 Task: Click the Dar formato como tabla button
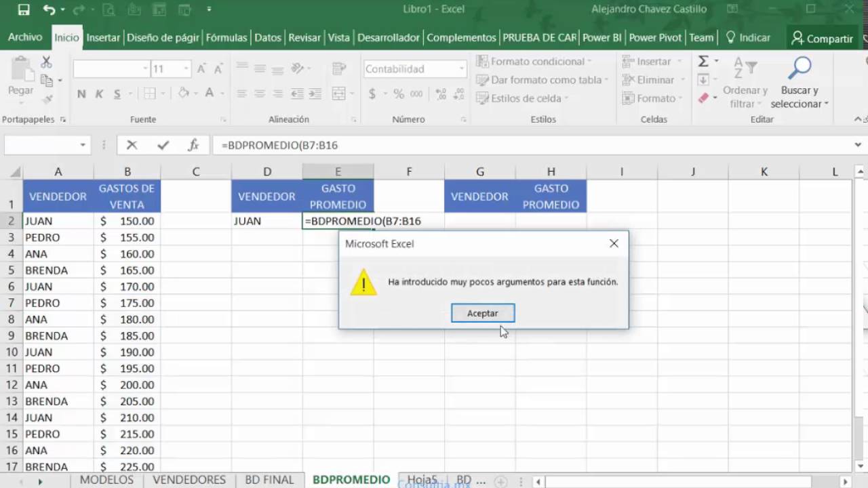point(542,80)
